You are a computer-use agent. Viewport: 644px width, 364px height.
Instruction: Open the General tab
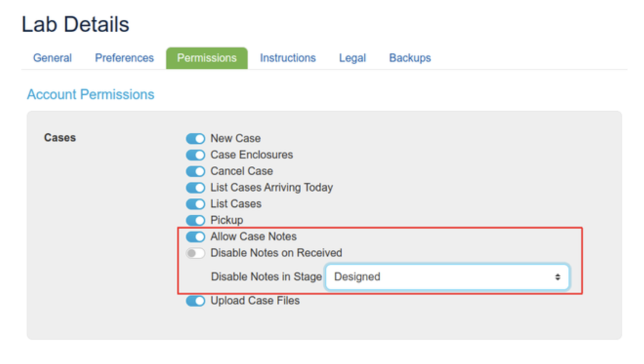click(x=52, y=58)
